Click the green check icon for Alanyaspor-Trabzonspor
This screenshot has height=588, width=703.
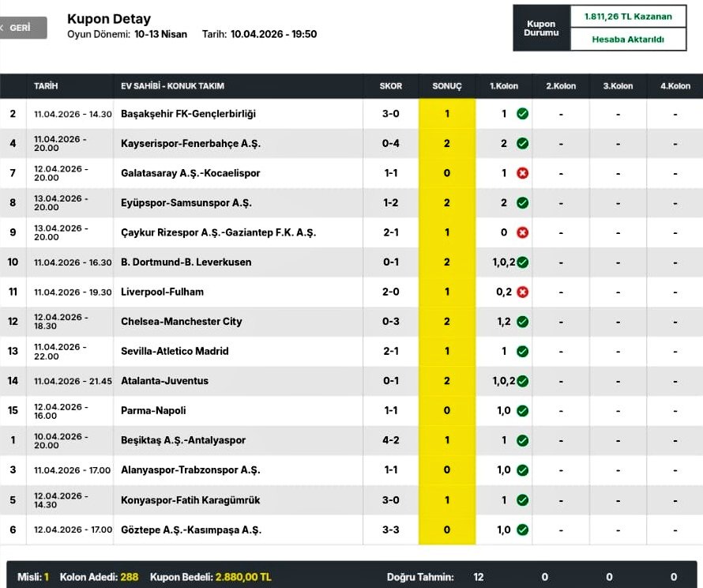coord(522,470)
